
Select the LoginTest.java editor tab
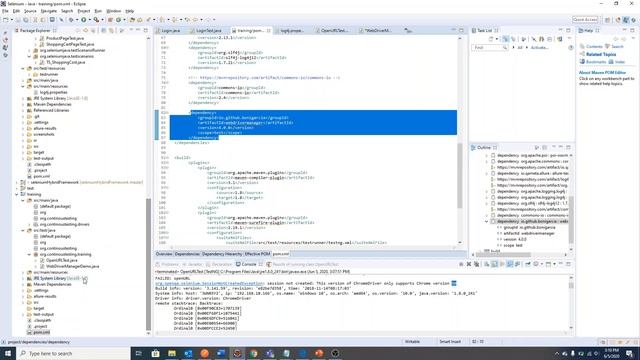click(208, 31)
